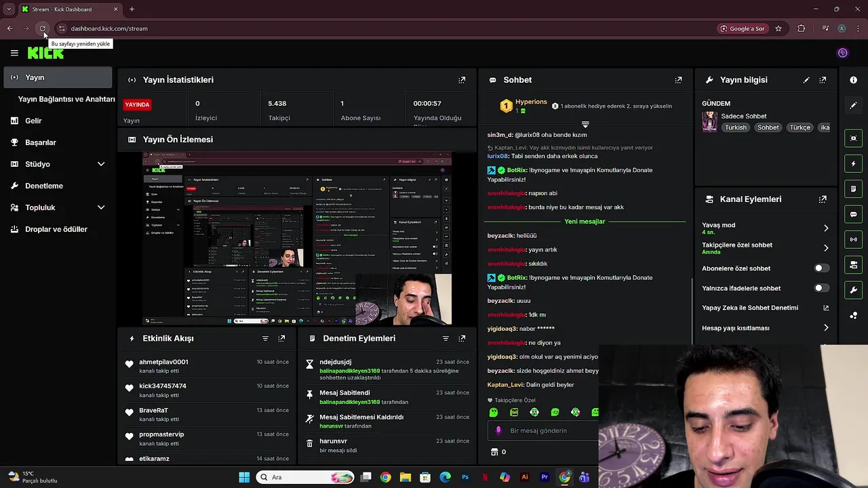Pop out the Yayın bilgisi panel

pos(823,80)
